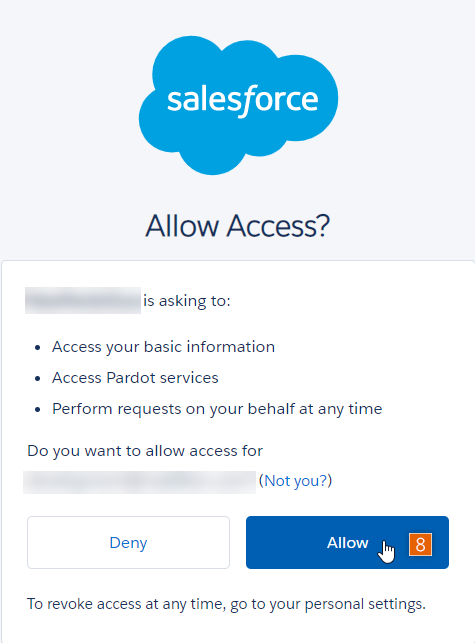Image resolution: width=475 pixels, height=643 pixels.
Task: Click the "Do you want to allow access for" text
Action: coord(145,451)
